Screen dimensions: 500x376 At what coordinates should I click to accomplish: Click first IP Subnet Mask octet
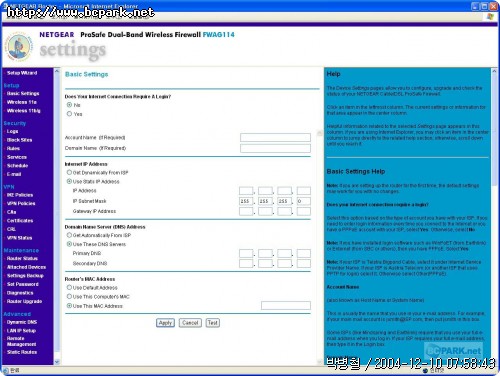[x=246, y=201]
